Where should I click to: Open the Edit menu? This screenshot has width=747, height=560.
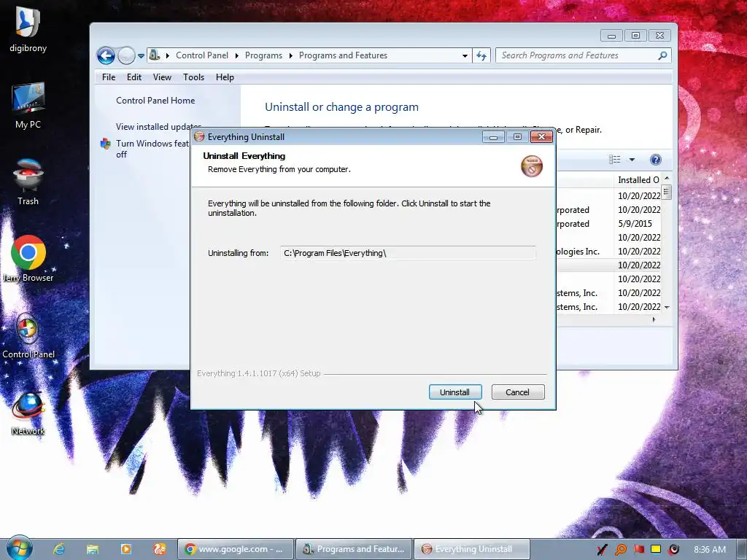[x=134, y=77]
